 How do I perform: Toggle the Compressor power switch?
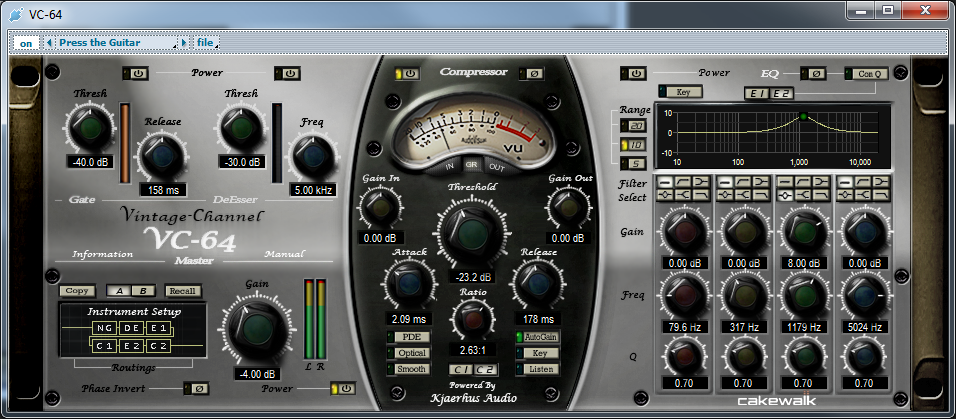(x=407, y=73)
